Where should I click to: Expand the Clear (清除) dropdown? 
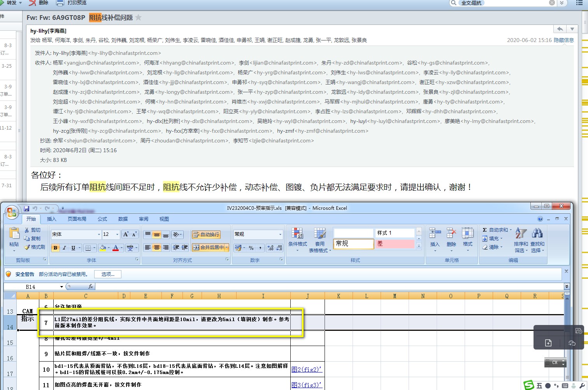(501, 247)
